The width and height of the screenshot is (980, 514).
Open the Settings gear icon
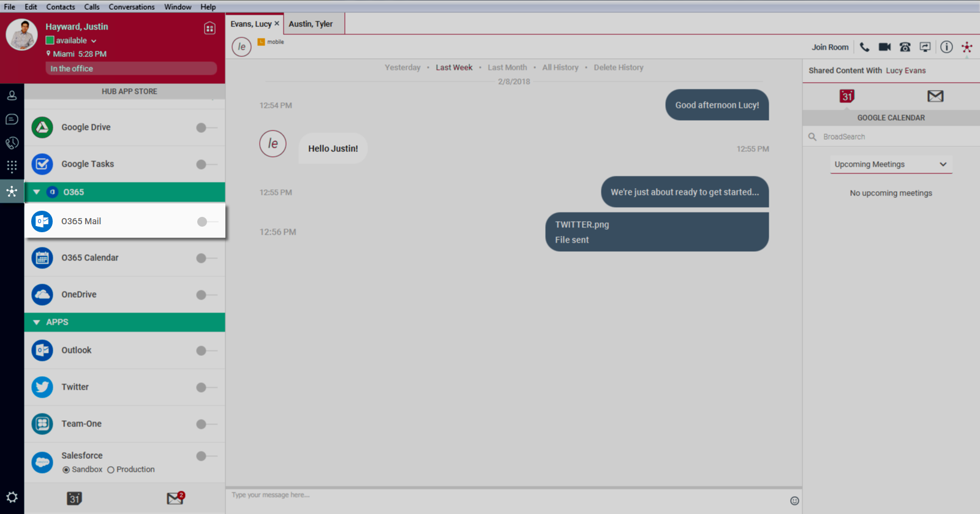pos(12,497)
